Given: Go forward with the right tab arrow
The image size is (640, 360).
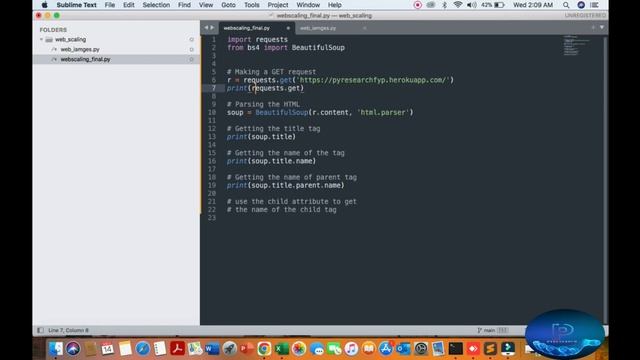Looking at the screenshot, I should (212, 28).
